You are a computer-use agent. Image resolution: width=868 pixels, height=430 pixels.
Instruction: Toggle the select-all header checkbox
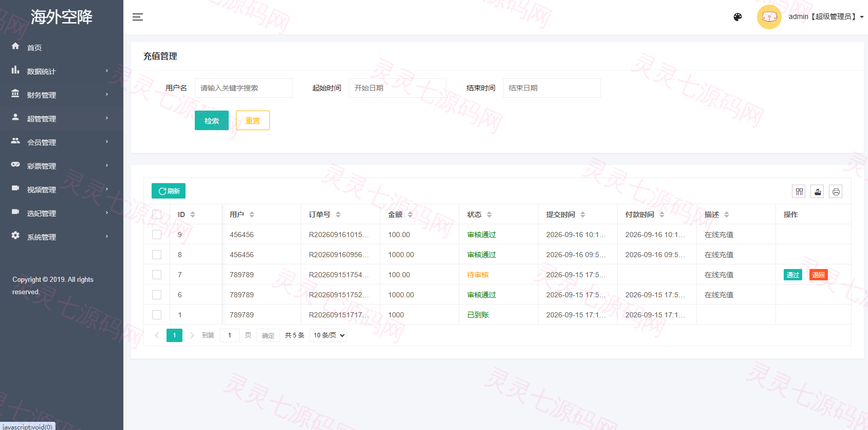pos(157,214)
